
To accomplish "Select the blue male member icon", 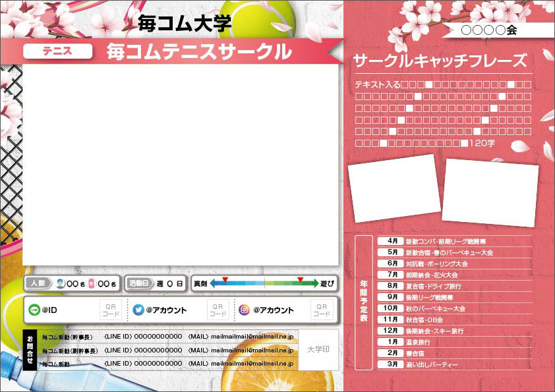I will tap(61, 283).
